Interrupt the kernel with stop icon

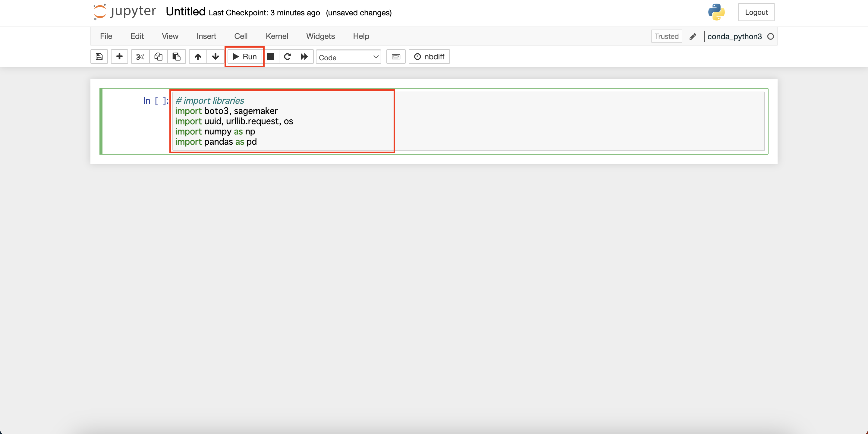point(271,57)
